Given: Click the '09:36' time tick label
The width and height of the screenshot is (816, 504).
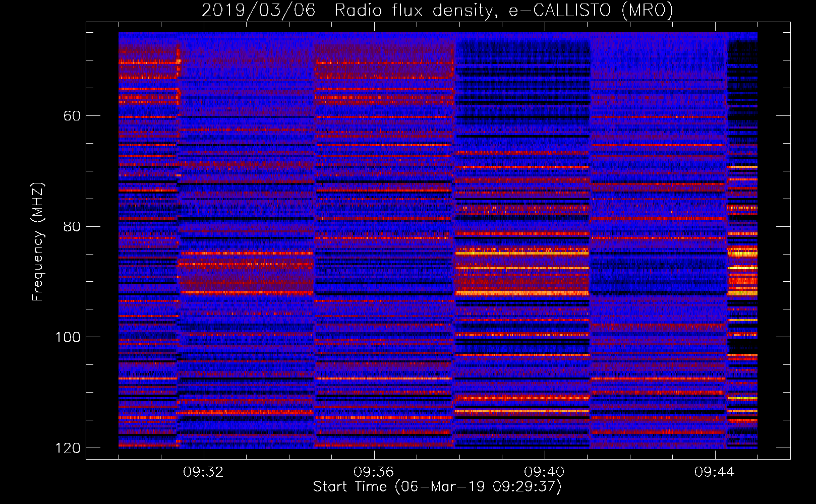Looking at the screenshot, I should point(374,472).
